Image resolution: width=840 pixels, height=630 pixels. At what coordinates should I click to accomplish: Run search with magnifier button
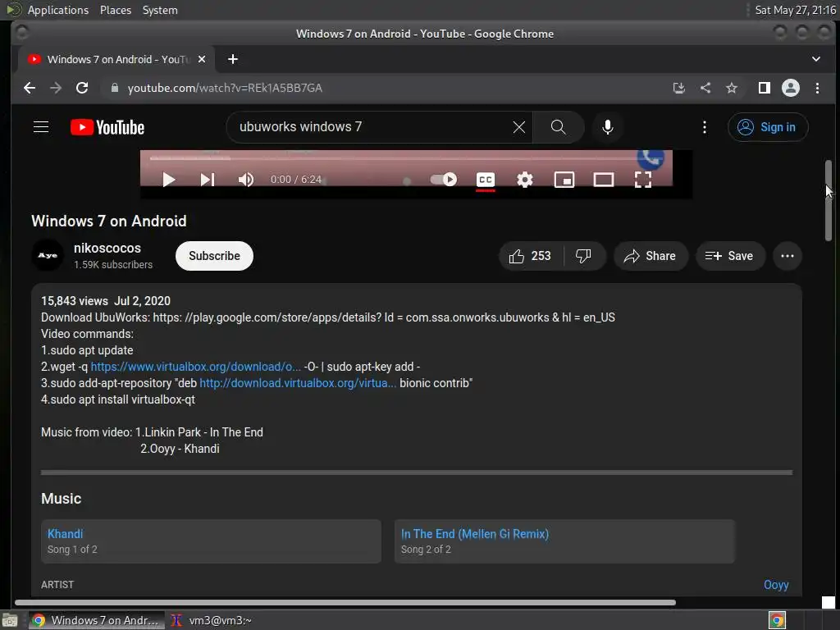(558, 127)
